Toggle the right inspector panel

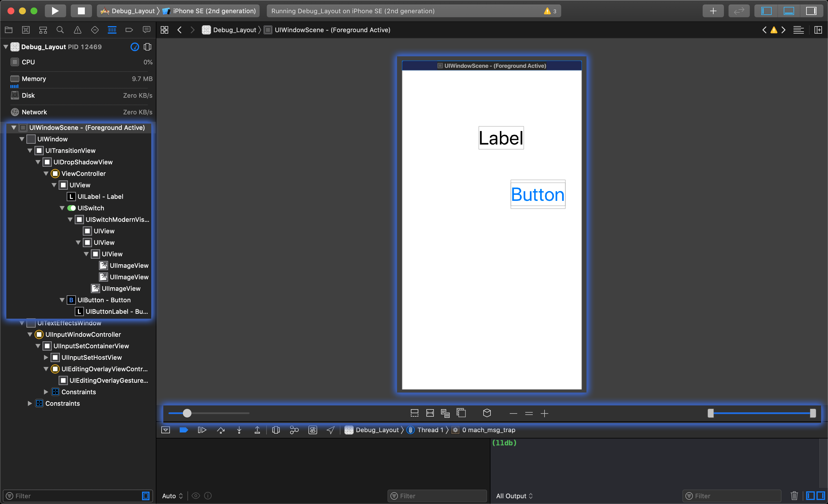(811, 11)
